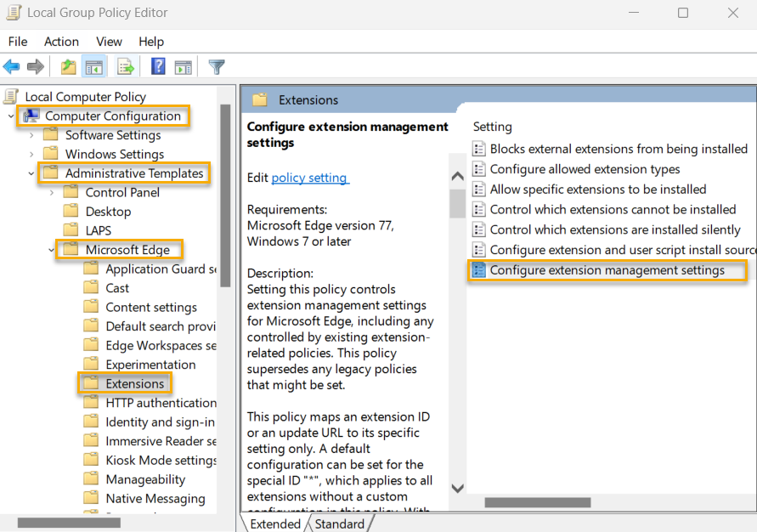Collapse the Administrative Templates tree node
Image resolution: width=757 pixels, height=532 pixels.
pyautogui.click(x=31, y=173)
